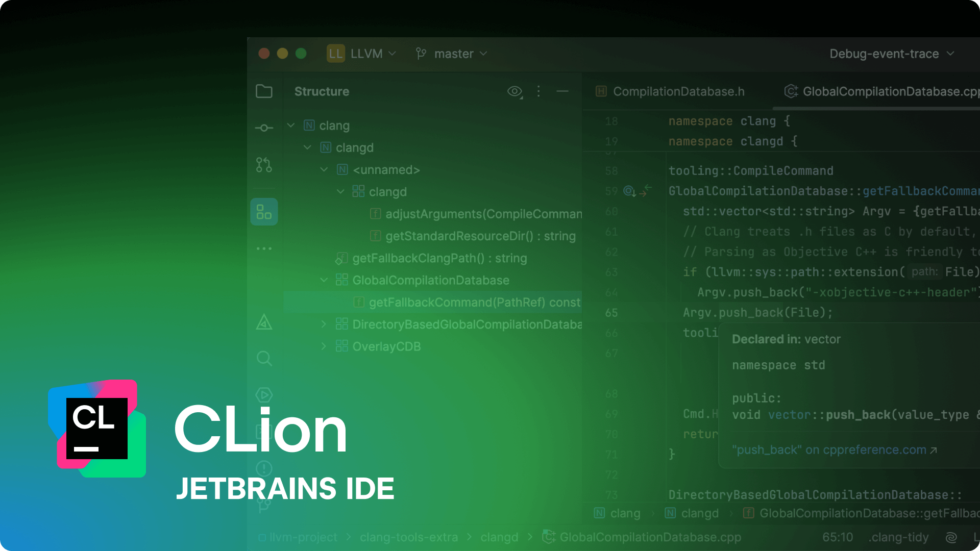The width and height of the screenshot is (980, 551).
Task: Toggle the Structure view options eye icon
Action: coord(514,91)
